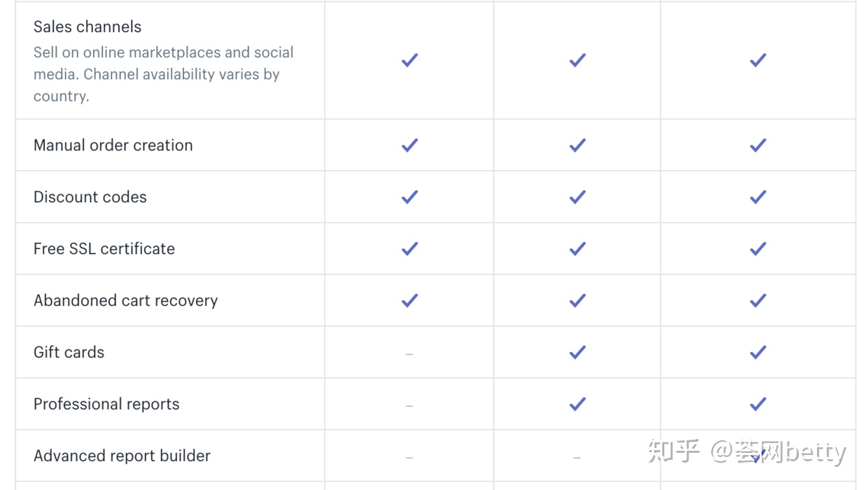This screenshot has height=490, width=868.
Task: Select the Discount codes row label
Action: tap(90, 197)
